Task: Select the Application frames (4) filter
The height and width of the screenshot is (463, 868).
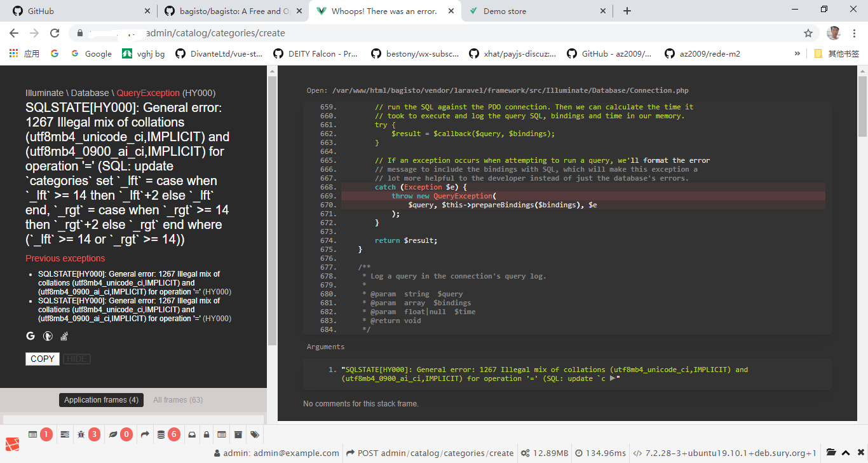Action: click(101, 399)
